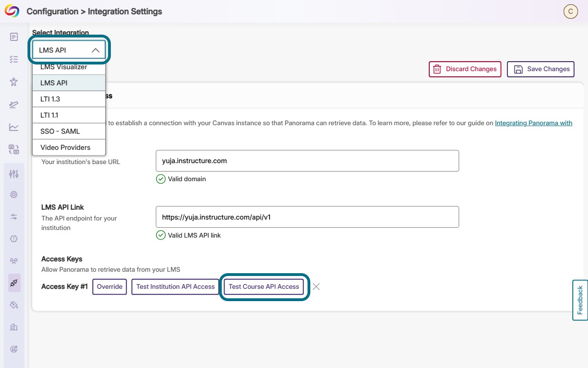The image size is (588, 368).
Task: Edit the institution base URL field
Action: point(307,161)
